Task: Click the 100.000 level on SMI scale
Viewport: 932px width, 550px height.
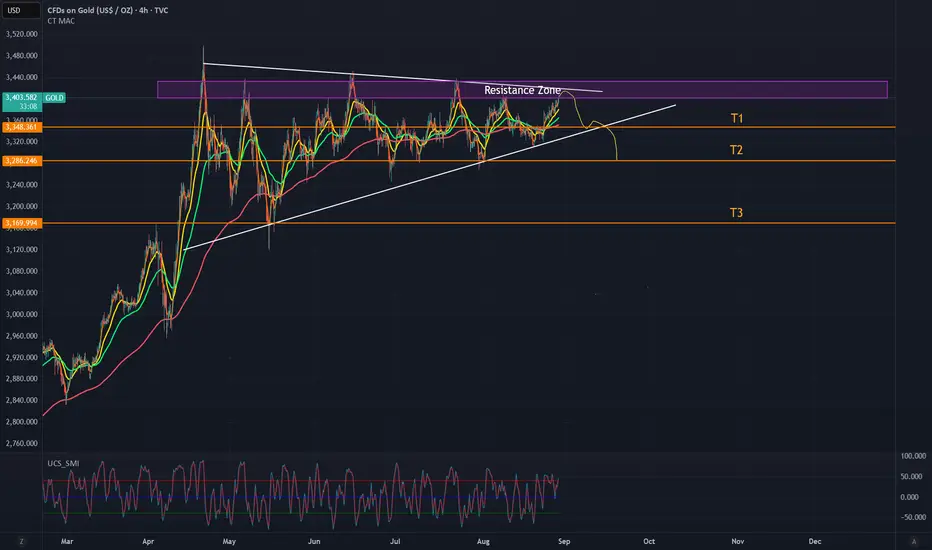Action: point(913,456)
